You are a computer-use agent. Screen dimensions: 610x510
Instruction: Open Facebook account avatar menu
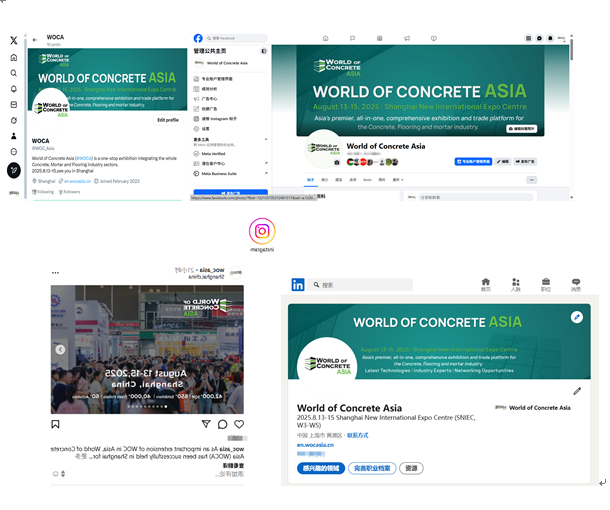tap(561, 38)
